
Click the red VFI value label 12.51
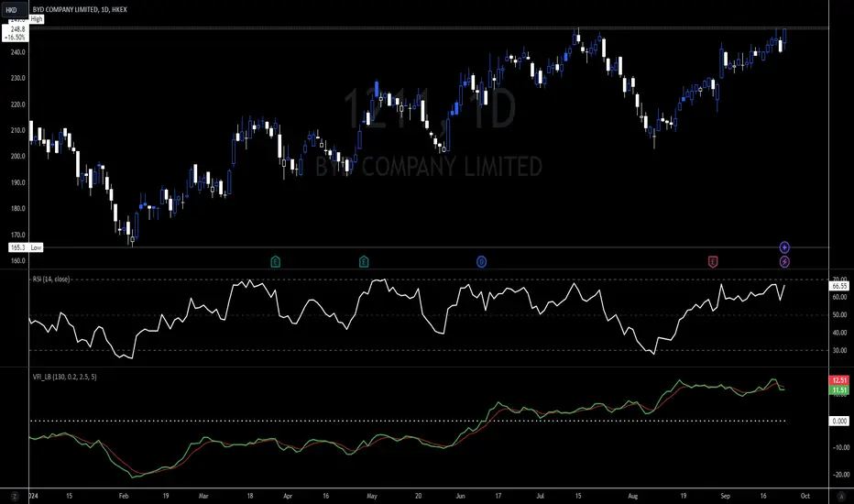pyautogui.click(x=839, y=380)
